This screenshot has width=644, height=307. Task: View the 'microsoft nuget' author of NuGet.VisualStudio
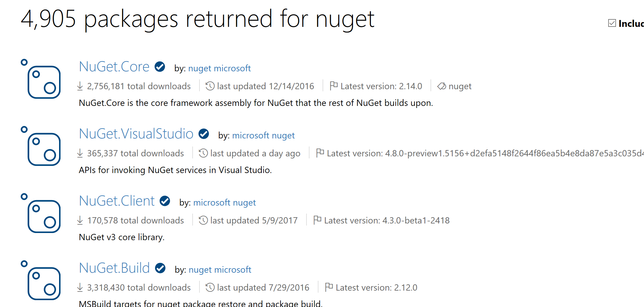(x=264, y=135)
